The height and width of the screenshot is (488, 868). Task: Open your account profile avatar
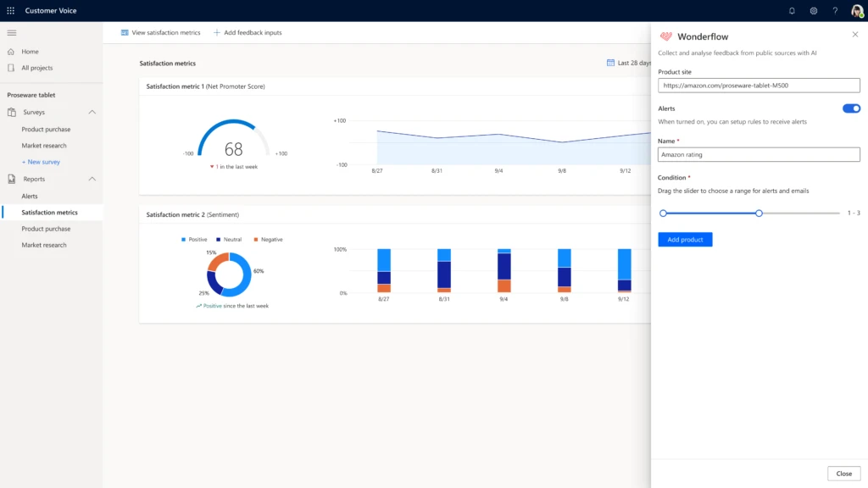point(856,11)
